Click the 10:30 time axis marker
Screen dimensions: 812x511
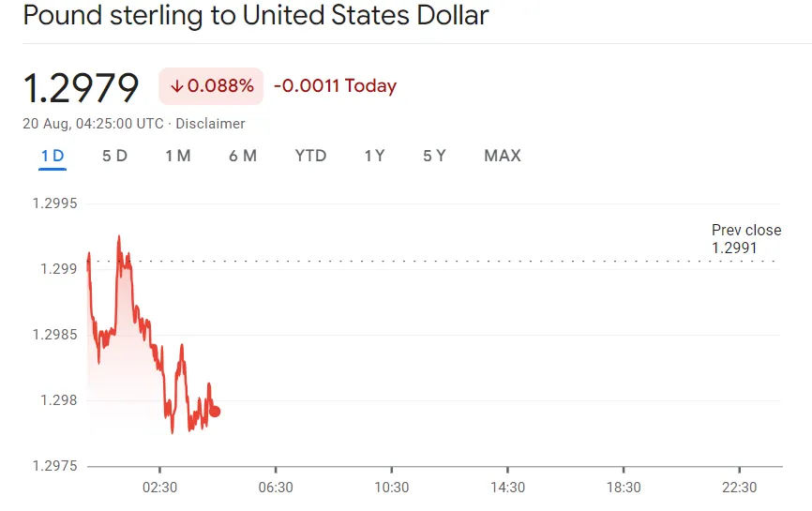click(391, 487)
